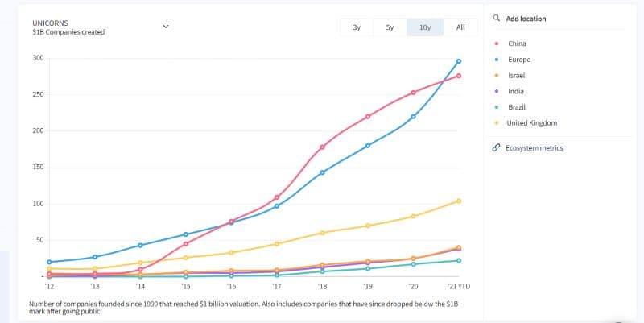
Task: Toggle India series in the legend
Action: click(516, 91)
